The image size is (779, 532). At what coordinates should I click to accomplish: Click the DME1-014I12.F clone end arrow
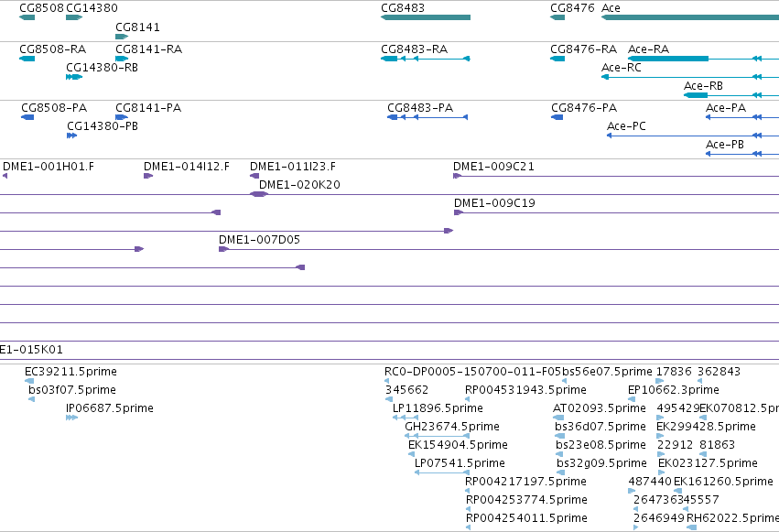click(x=148, y=176)
